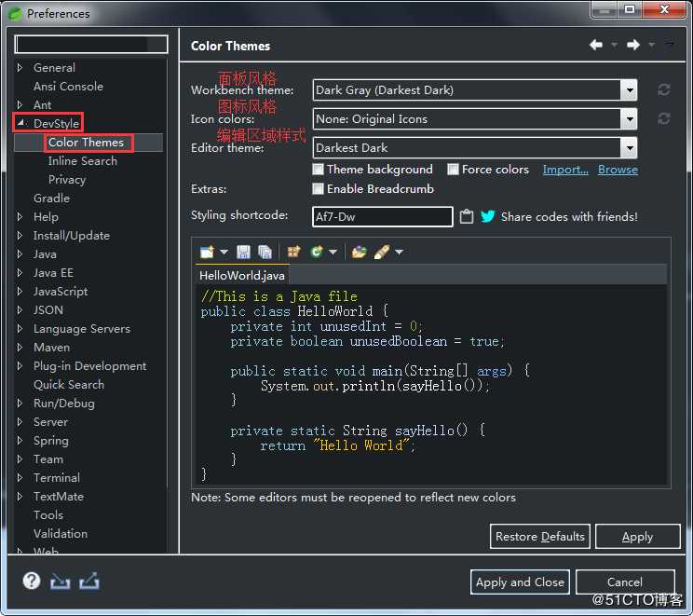Select Team in preferences tree

(48, 459)
